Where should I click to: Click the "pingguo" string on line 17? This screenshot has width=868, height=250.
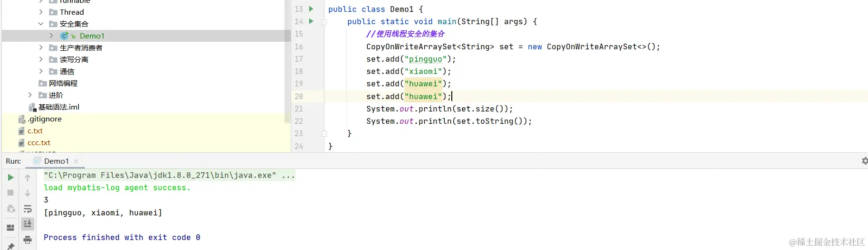[x=426, y=59]
